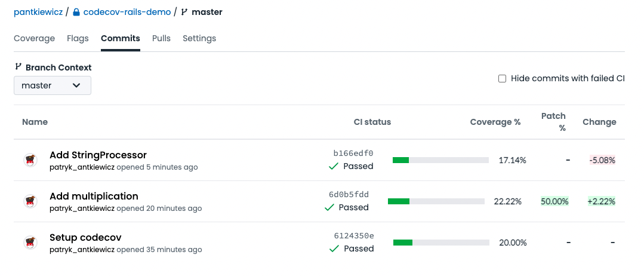Viewport: 644px width, 276px height.
Task: Click the Passed checkmark for commit b166edf0
Action: click(x=334, y=166)
